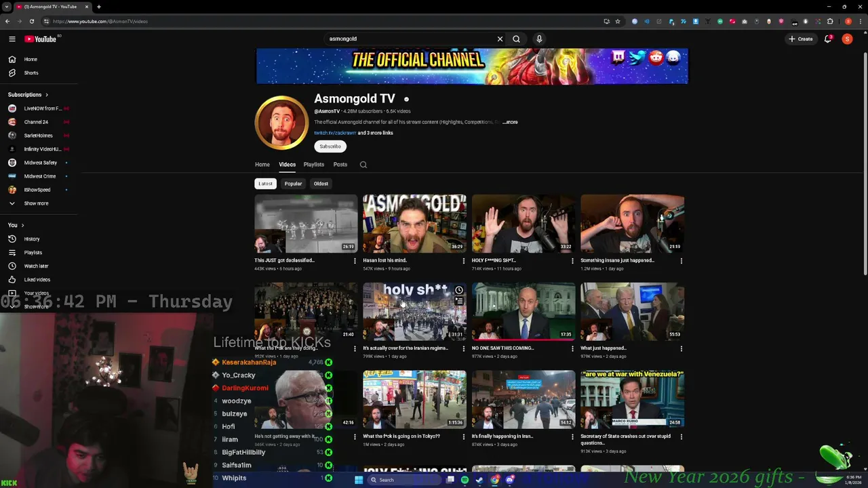Open History in sidebar
Screen dimensions: 868x488
click(x=39, y=239)
